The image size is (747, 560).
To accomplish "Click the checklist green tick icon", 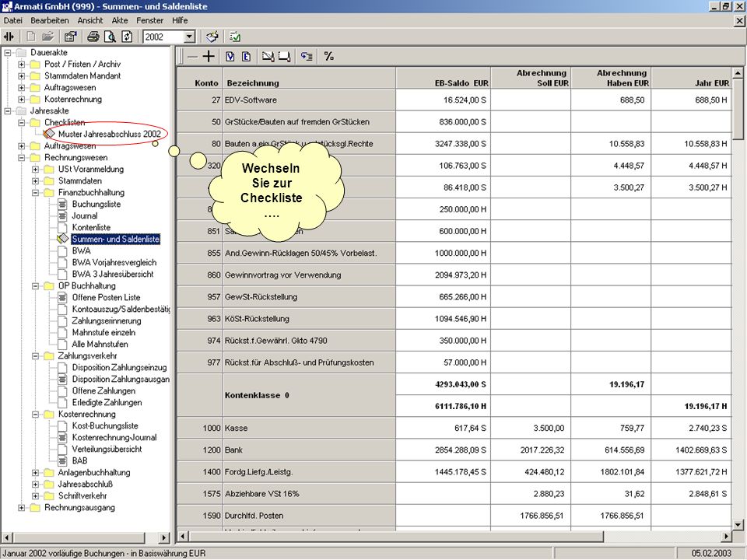I will [x=234, y=37].
